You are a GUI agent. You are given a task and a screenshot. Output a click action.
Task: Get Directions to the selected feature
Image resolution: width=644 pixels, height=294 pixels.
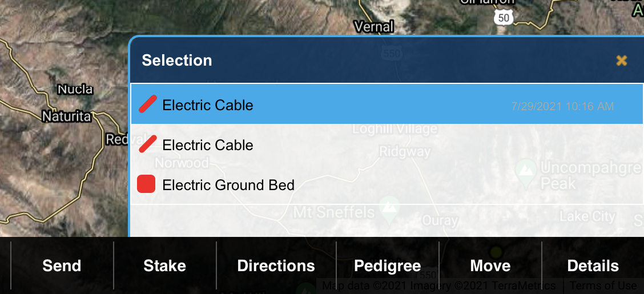276,266
